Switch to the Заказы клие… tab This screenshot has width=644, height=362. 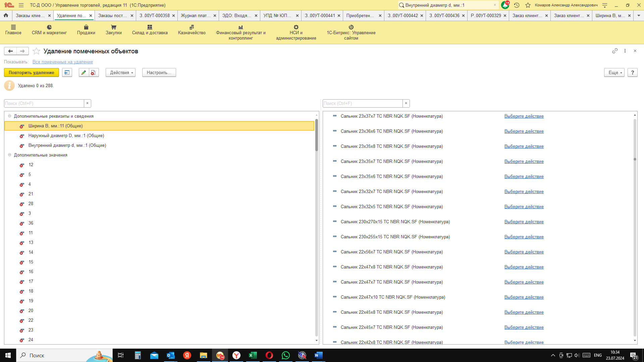coord(30,15)
